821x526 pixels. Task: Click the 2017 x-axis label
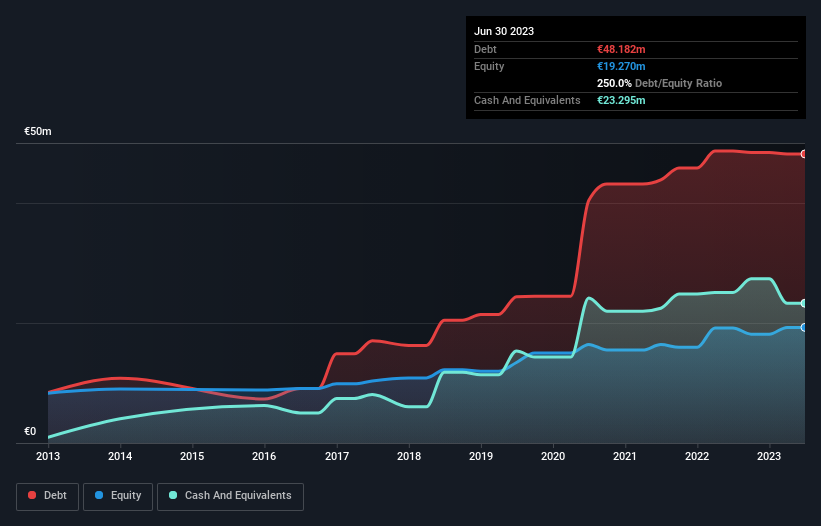click(x=337, y=456)
